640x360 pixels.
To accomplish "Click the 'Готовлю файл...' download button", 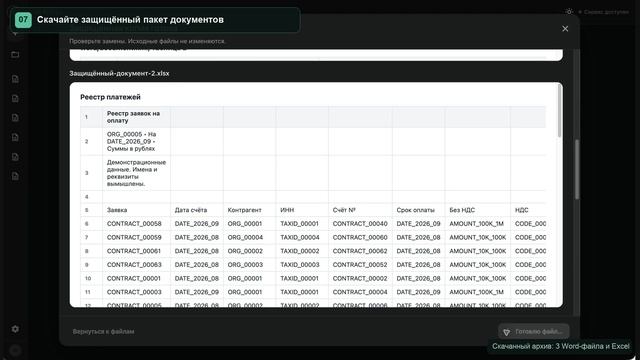I will 533,332.
